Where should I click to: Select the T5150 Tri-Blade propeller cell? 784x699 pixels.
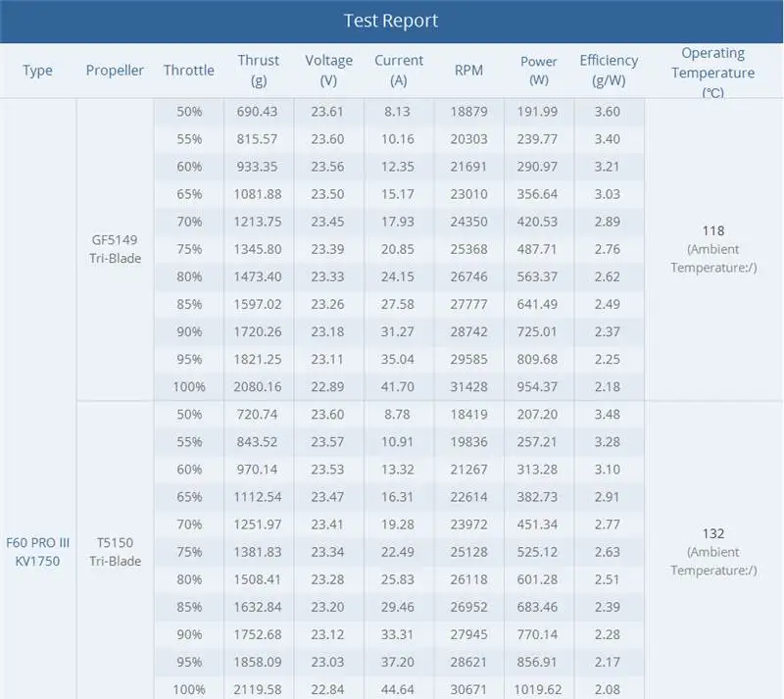point(115,552)
